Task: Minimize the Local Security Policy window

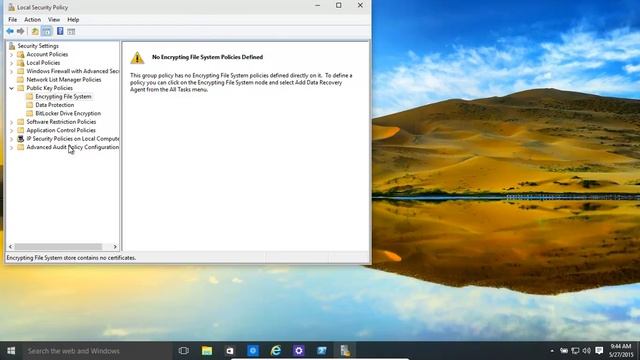Action: pyautogui.click(x=318, y=5)
